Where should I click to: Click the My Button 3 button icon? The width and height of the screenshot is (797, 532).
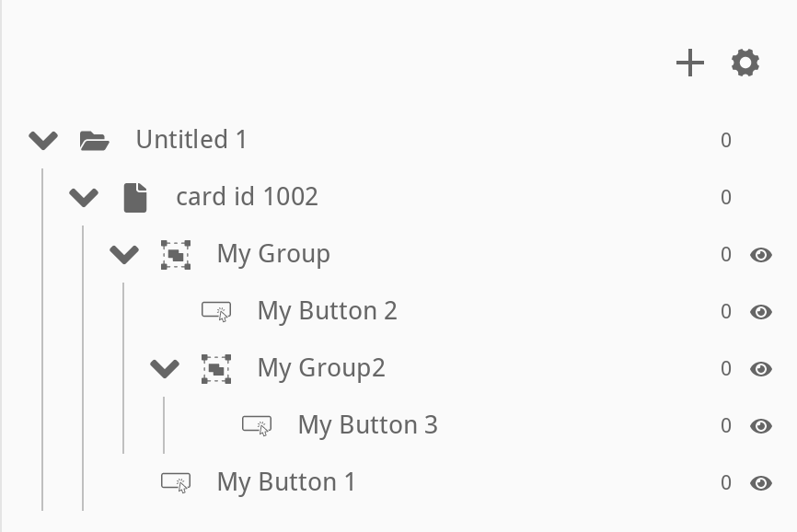257,425
